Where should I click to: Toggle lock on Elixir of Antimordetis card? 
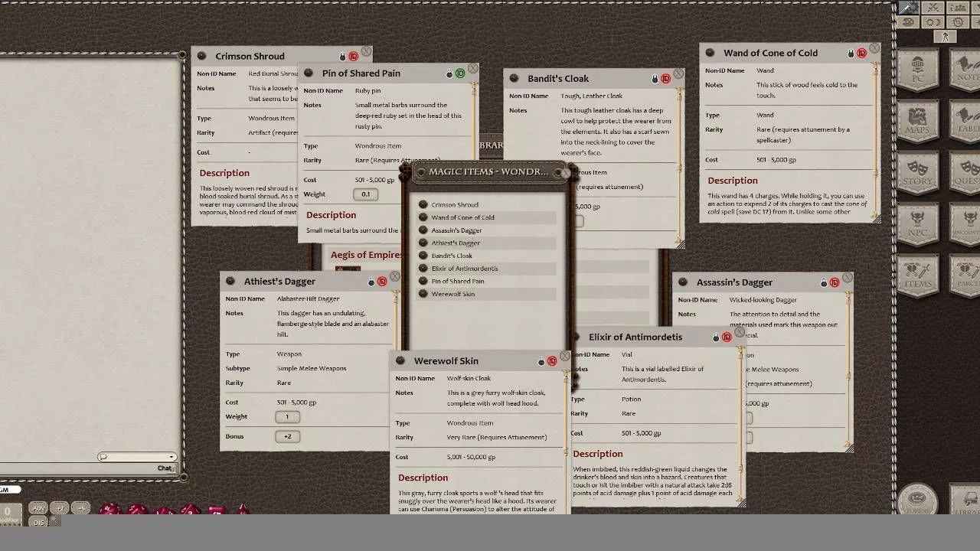pyautogui.click(x=716, y=337)
